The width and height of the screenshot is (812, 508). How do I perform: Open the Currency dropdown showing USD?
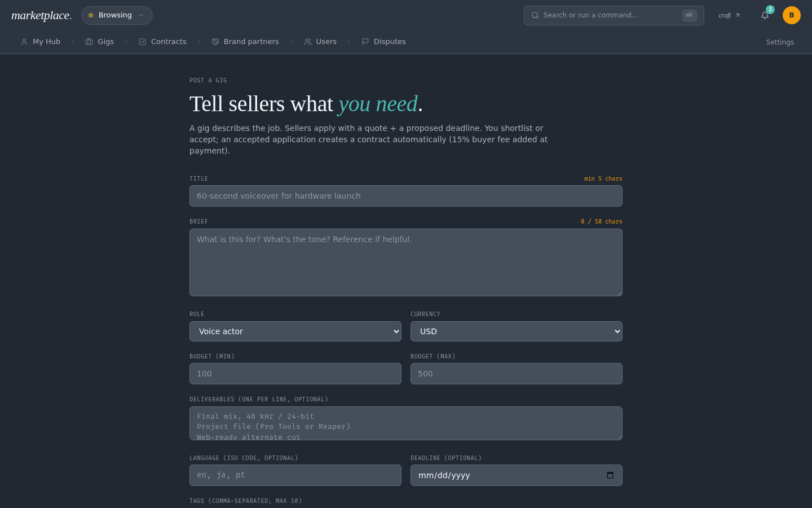tap(517, 331)
